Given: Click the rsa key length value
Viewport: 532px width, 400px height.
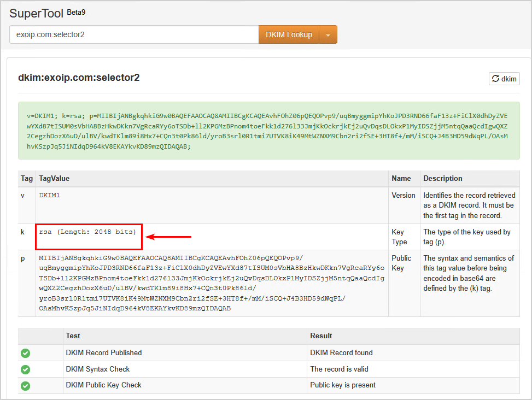Looking at the screenshot, I should 87,232.
